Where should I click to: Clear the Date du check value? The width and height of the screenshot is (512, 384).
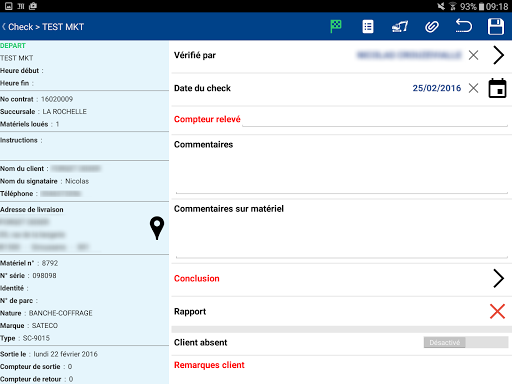click(x=473, y=88)
